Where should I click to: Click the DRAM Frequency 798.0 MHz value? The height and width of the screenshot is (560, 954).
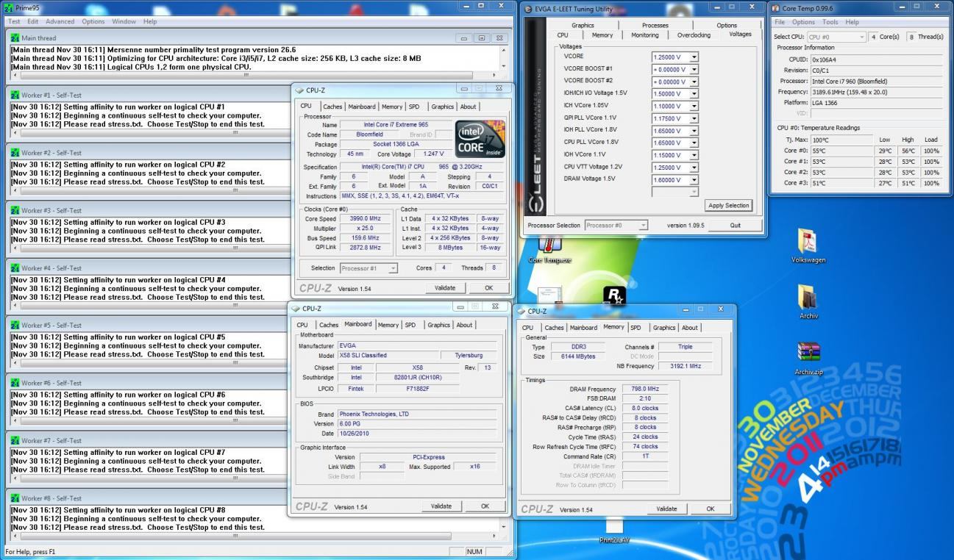[644, 389]
